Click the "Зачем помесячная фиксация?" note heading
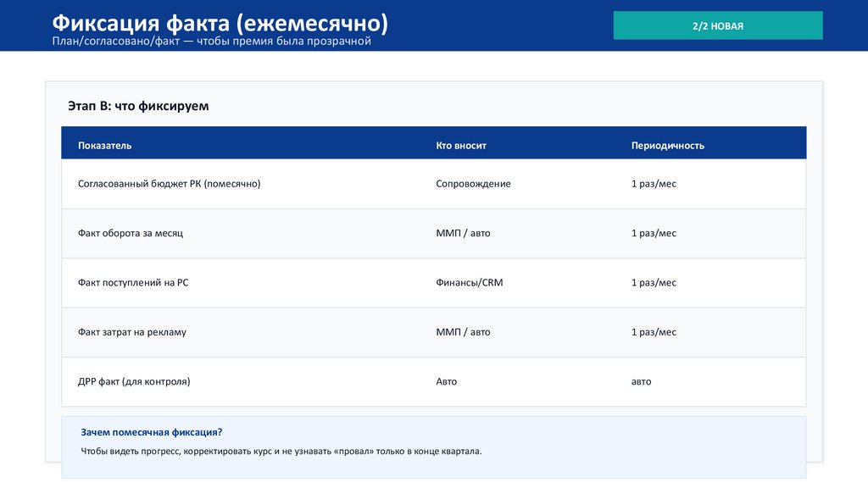 click(x=152, y=432)
